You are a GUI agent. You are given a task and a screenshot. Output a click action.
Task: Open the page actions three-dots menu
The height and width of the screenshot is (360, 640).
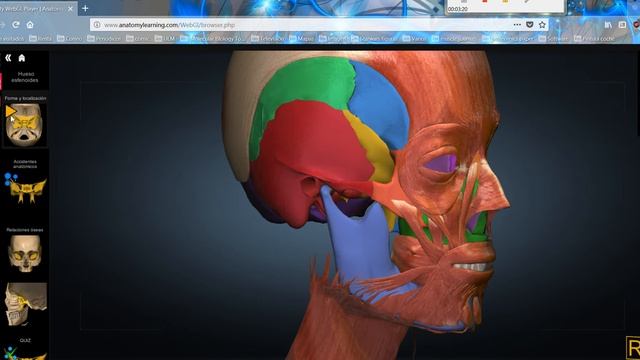(517, 25)
